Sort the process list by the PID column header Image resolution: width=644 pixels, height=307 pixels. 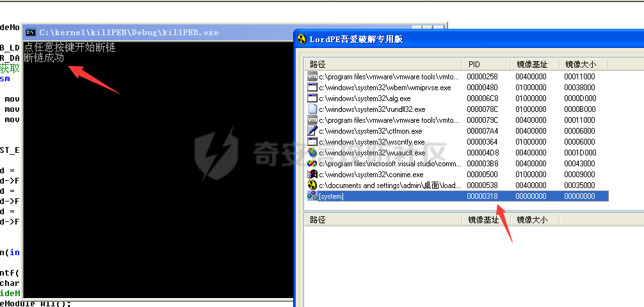pyautogui.click(x=487, y=65)
